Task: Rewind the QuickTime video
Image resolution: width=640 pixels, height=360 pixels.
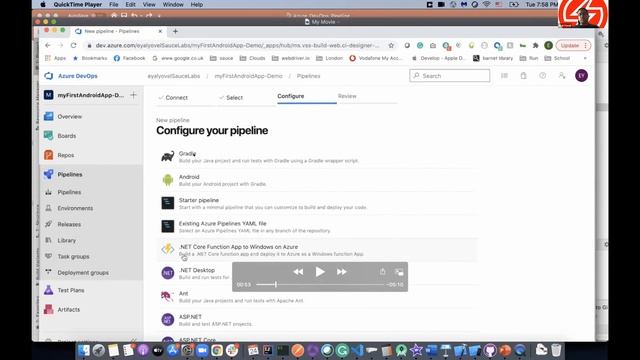Action: (x=298, y=272)
